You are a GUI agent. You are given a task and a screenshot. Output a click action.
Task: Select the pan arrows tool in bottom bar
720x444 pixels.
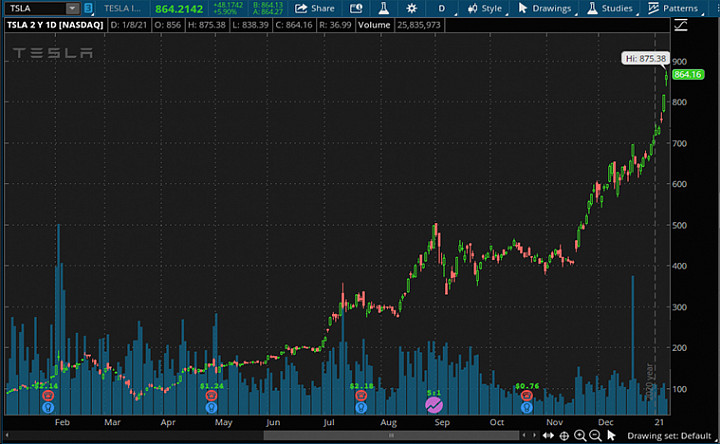click(548, 435)
